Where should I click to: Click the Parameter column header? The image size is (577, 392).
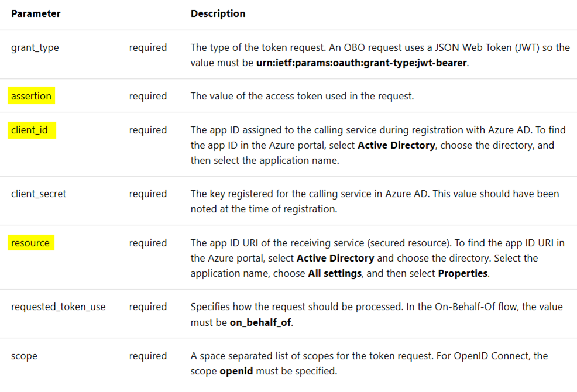(36, 13)
